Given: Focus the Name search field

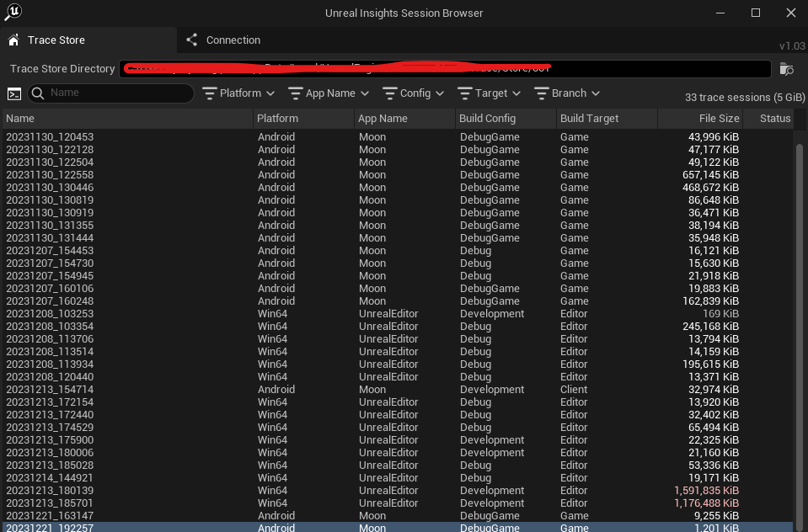Looking at the screenshot, I should [x=110, y=93].
